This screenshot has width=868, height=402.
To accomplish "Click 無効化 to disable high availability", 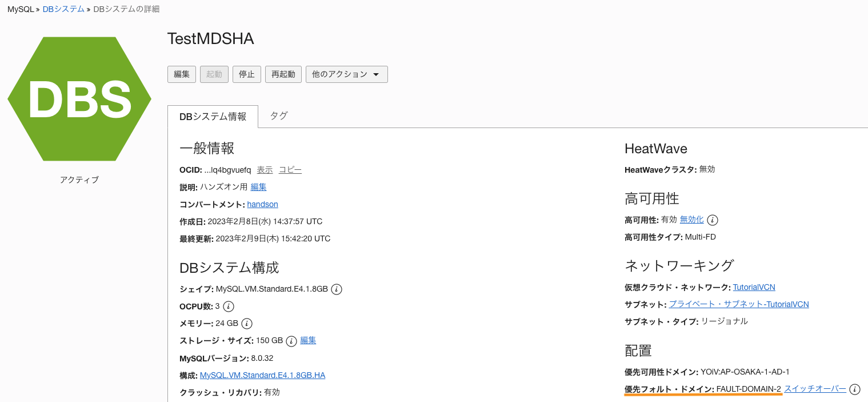I will (x=691, y=220).
